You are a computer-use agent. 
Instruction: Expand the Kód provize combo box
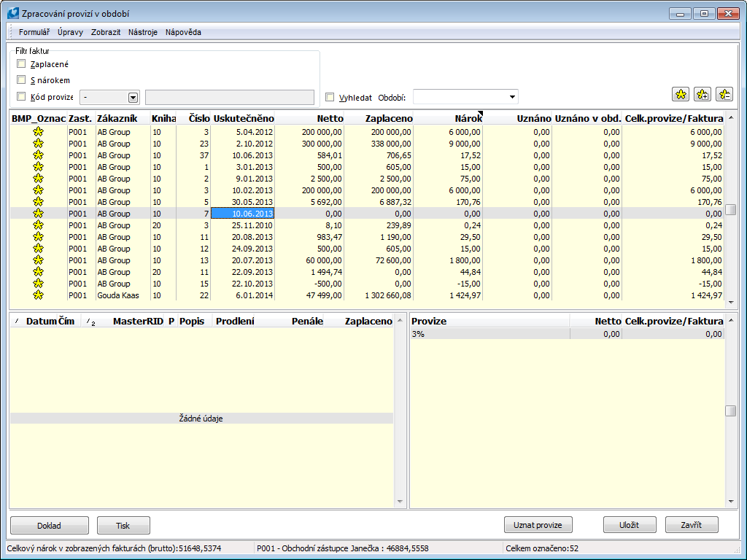[133, 98]
